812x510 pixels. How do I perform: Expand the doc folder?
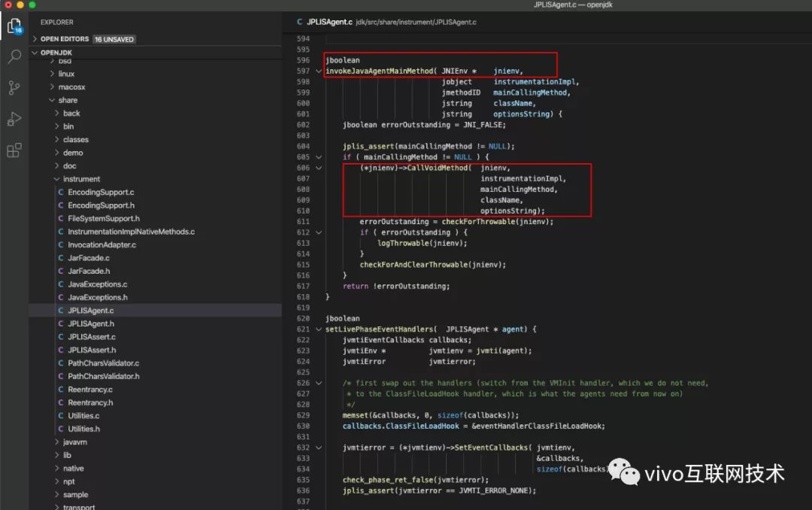click(x=56, y=165)
